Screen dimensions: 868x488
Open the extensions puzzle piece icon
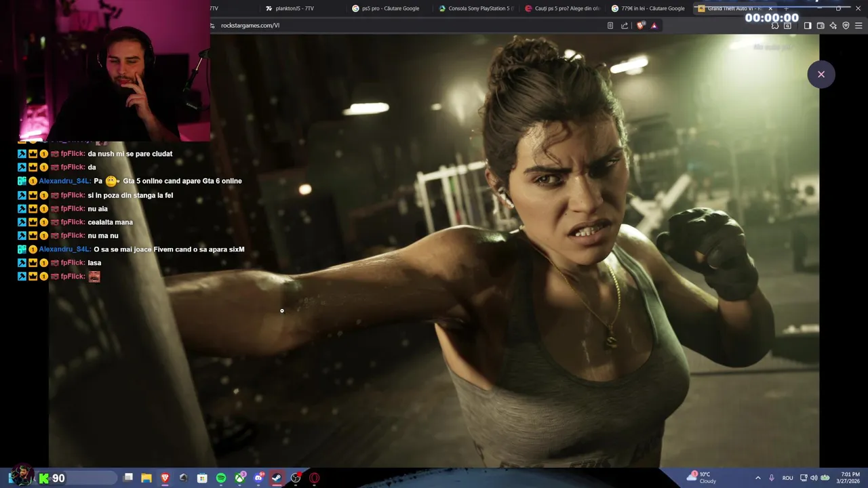[x=775, y=26]
